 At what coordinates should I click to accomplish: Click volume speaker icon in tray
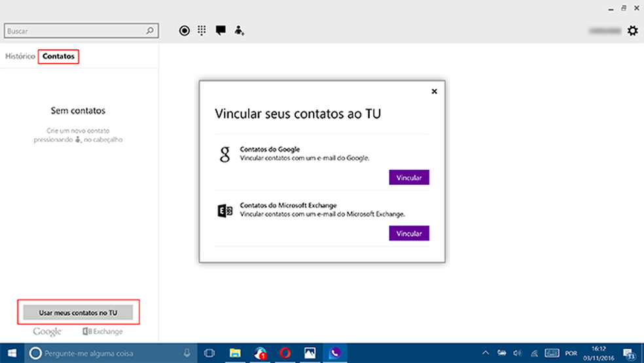click(517, 353)
